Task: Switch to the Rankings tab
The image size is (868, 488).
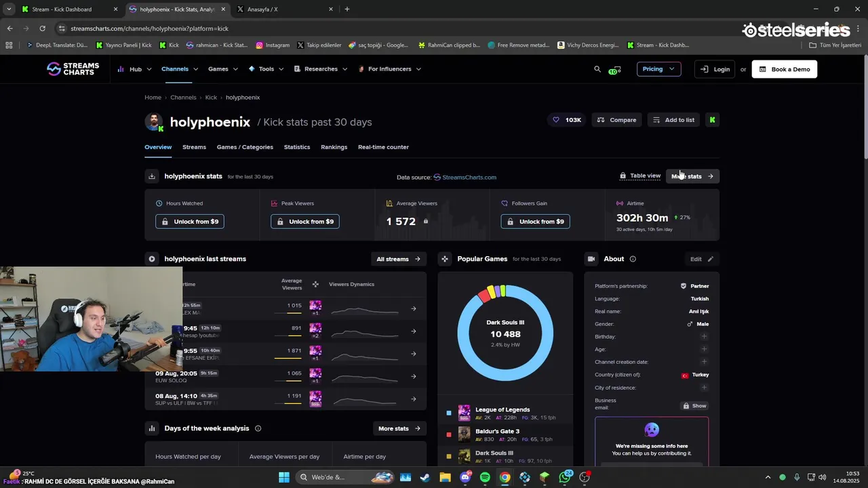Action: [334, 147]
